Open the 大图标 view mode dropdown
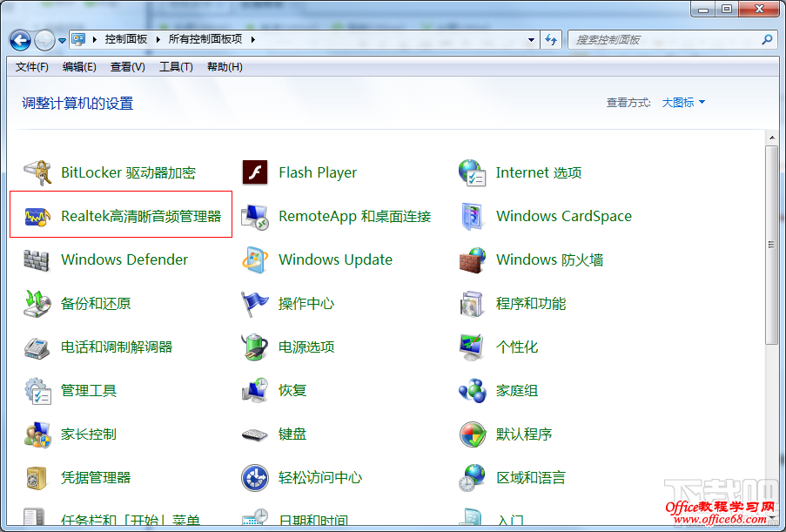 (683, 102)
